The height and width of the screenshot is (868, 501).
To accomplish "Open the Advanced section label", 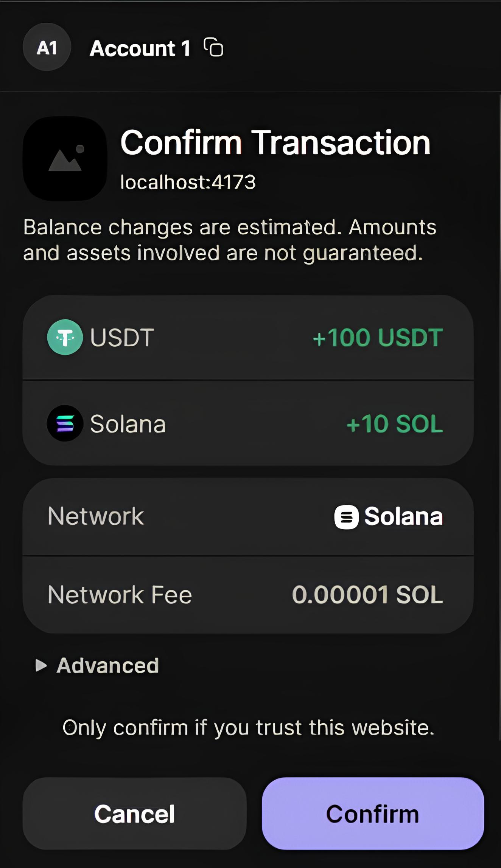I will [x=108, y=665].
